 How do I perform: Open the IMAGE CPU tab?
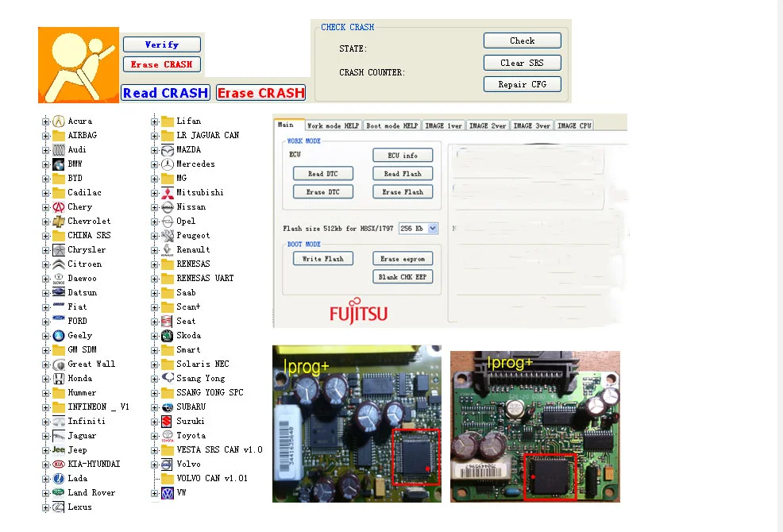[x=574, y=126]
